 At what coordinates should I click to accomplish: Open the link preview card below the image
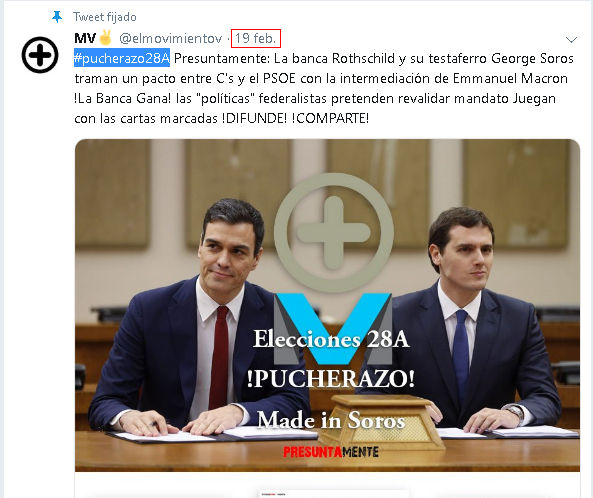327,486
